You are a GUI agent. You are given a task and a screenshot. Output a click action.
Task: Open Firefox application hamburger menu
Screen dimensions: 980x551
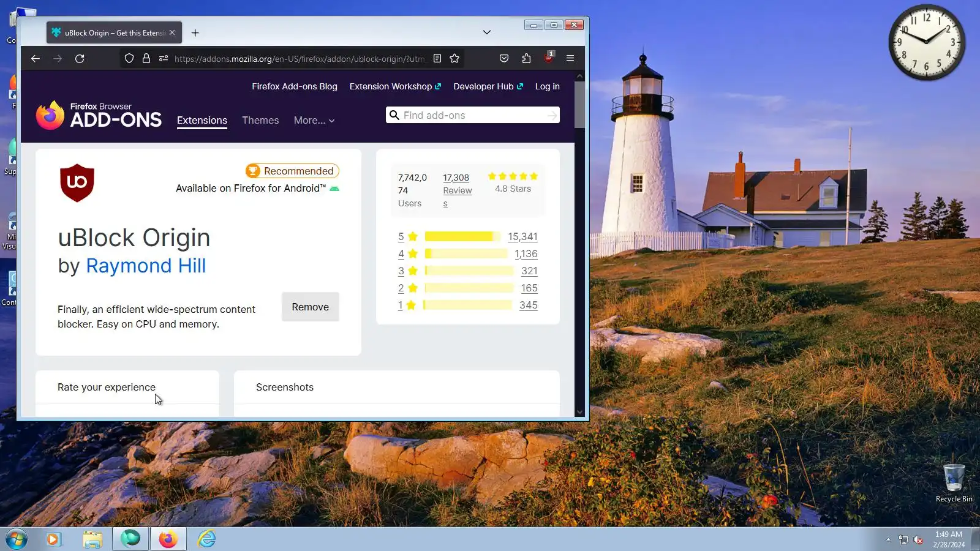570,59
